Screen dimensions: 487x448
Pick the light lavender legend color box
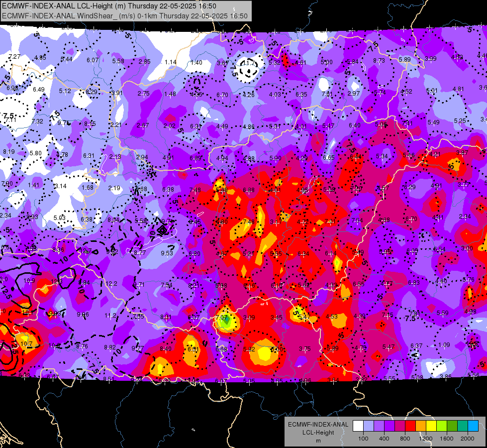pos(368,426)
